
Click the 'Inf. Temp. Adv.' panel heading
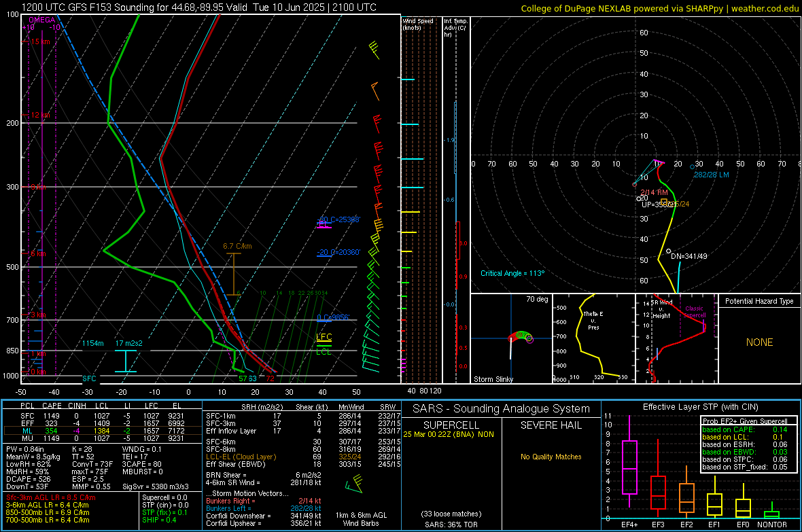click(455, 28)
